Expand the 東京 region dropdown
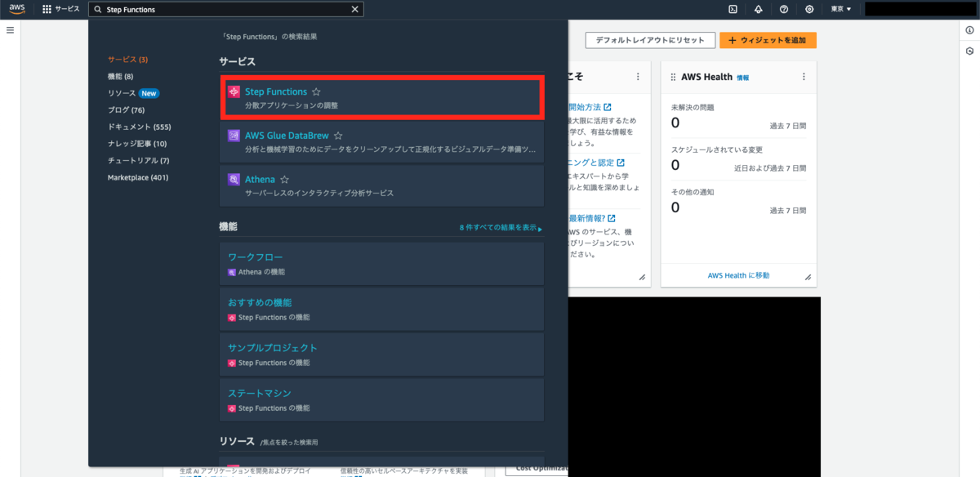 point(840,9)
